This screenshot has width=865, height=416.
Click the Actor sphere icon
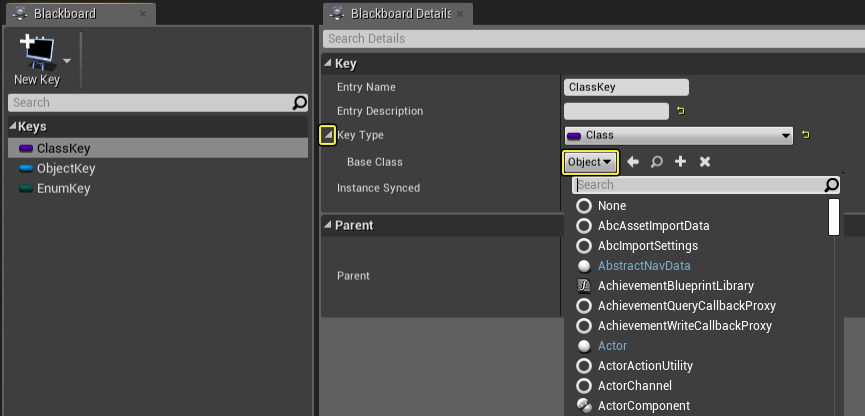click(584, 346)
